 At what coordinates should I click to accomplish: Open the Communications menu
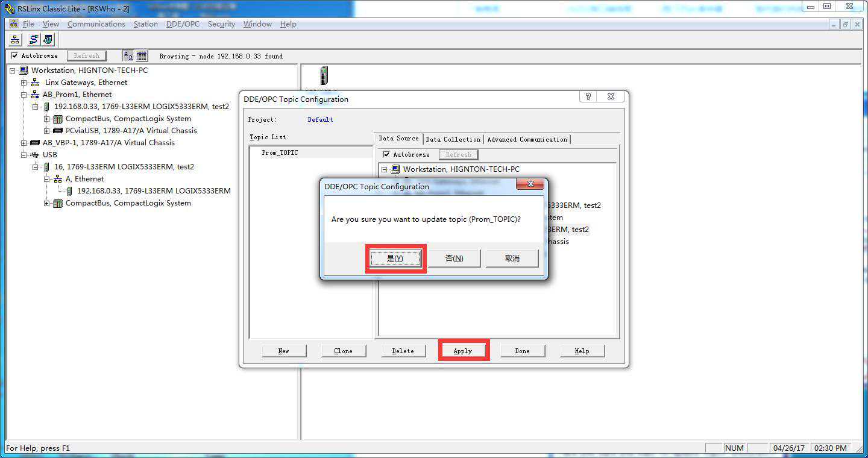click(96, 24)
